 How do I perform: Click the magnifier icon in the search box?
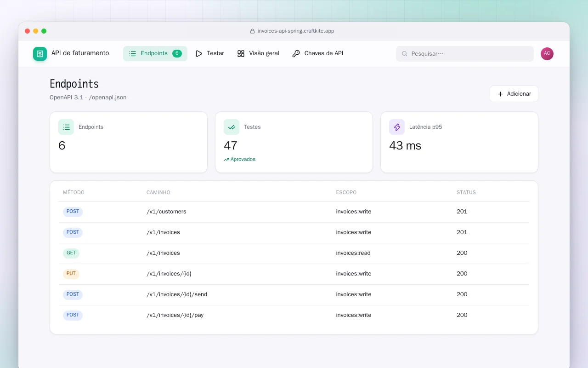pos(405,54)
